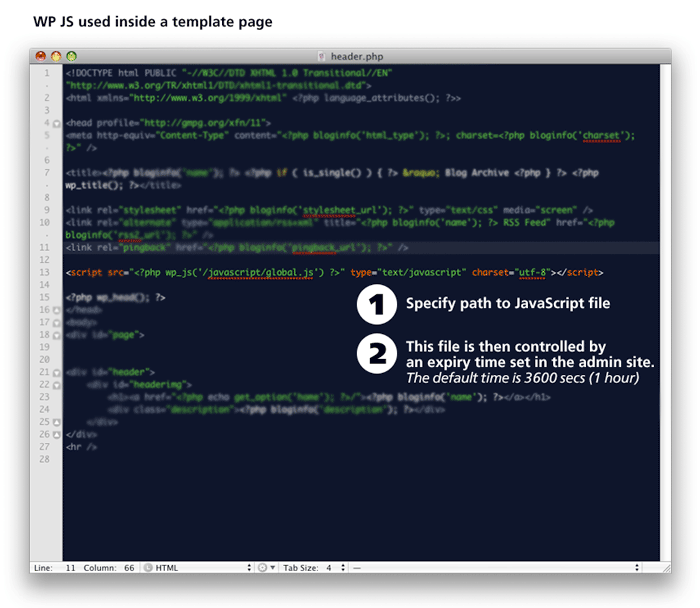This screenshot has width=700, height=608.
Task: Click the "utf-8" charset value on line 13
Action: (532, 272)
